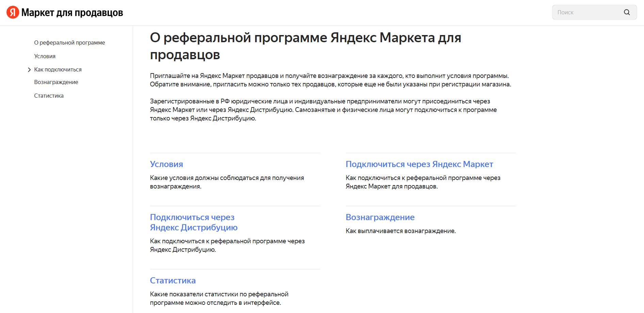Click paragraph starting Приглашайте на Яндекс Маркет

click(331, 80)
